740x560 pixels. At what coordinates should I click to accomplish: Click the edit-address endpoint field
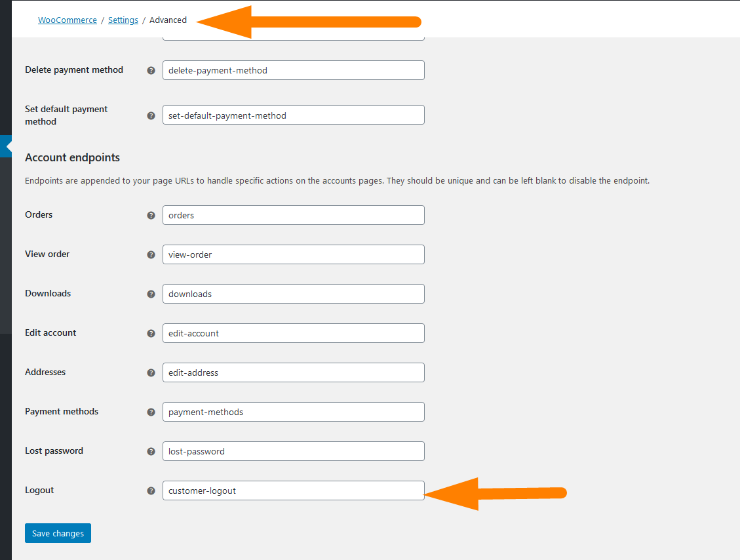[x=294, y=372]
